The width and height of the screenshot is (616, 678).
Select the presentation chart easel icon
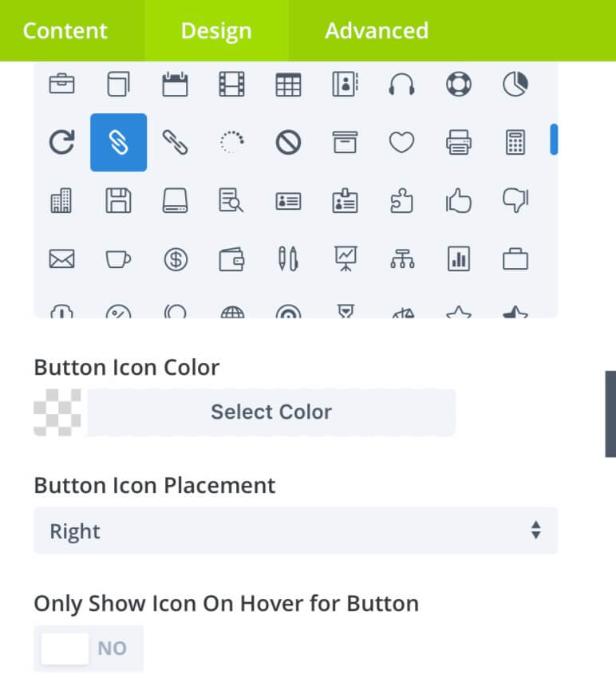coord(346,259)
